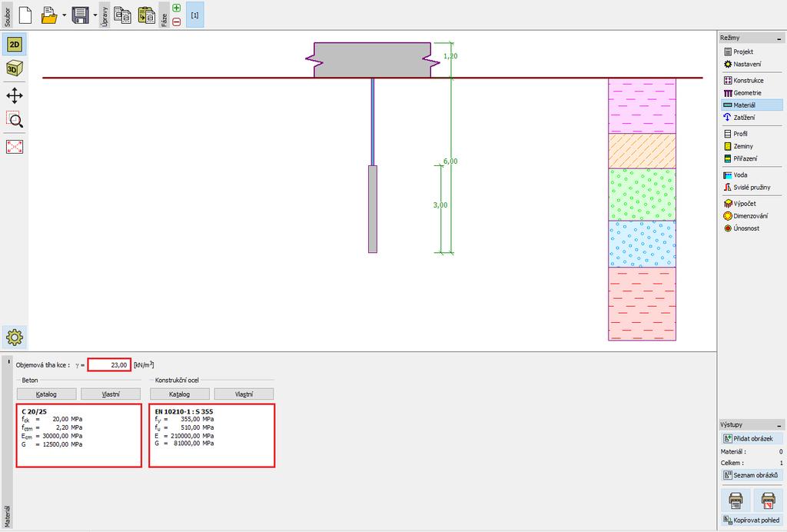Select Materiál mode
This screenshot has height=532, width=787.
pyautogui.click(x=752, y=105)
